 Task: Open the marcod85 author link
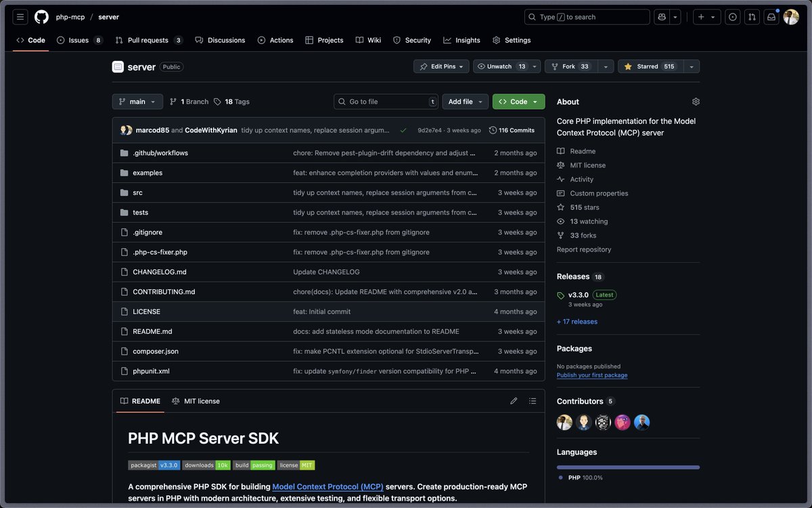click(152, 130)
